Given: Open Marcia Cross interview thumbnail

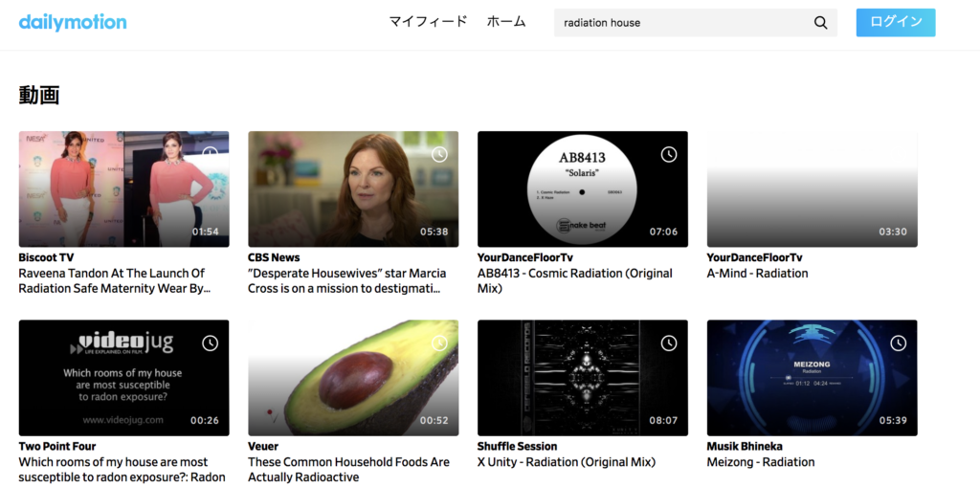Looking at the screenshot, I should (x=353, y=188).
